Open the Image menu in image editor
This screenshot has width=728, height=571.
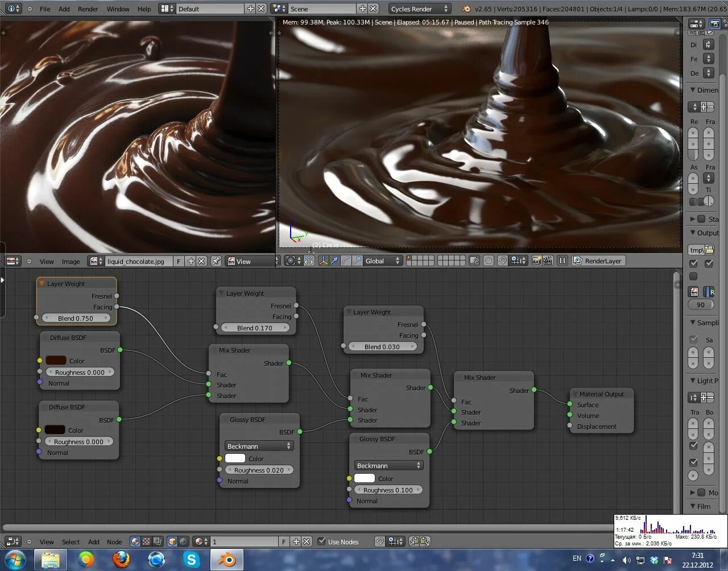(x=71, y=262)
